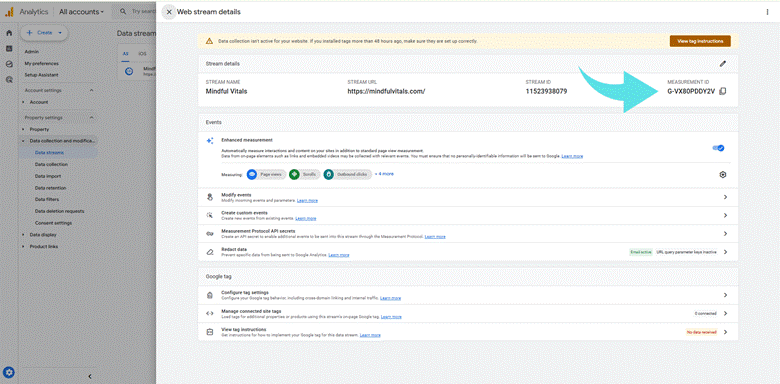Screen dimensions: 780x384
Task: Show the + 4 more measurements
Action: point(384,174)
